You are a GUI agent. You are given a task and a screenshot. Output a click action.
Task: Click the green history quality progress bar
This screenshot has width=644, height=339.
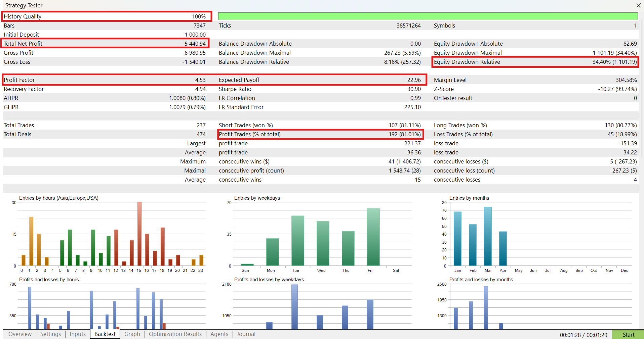coord(428,16)
